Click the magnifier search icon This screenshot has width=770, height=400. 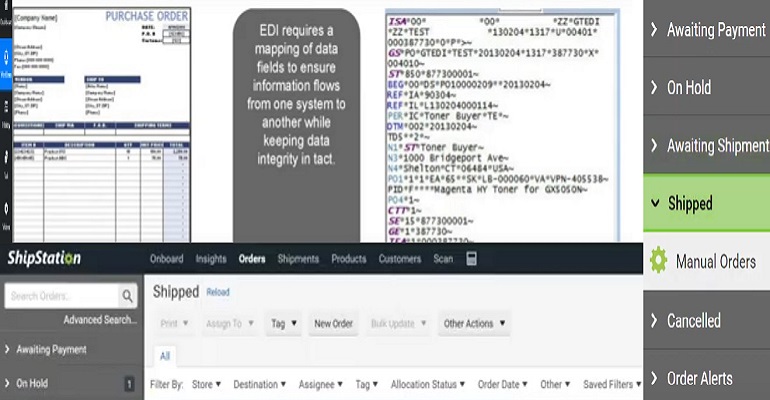click(x=127, y=296)
